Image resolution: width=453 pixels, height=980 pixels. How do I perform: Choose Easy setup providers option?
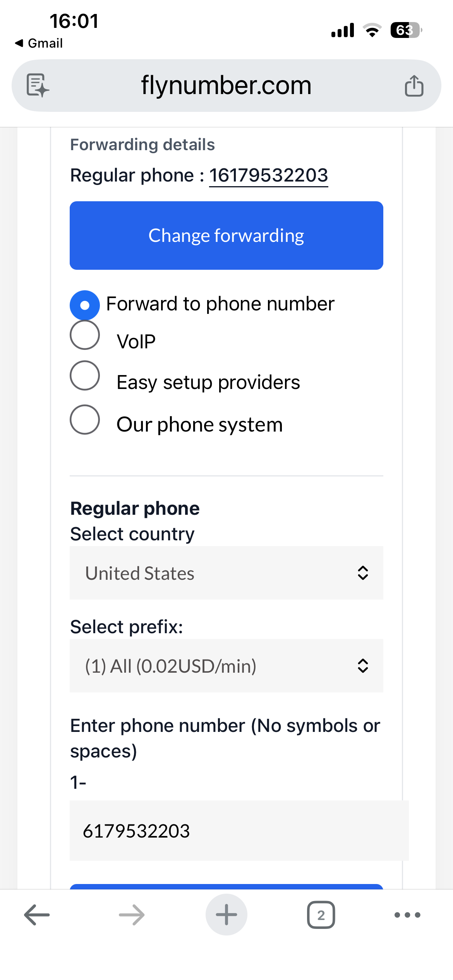coord(85,375)
